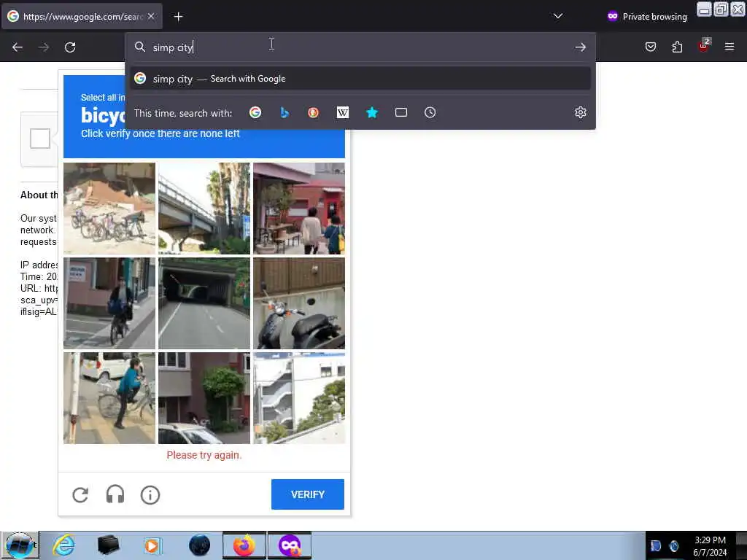Viewport: 747px width, 560px height.
Task: Reload the page with the refresh icon
Action: [70, 47]
